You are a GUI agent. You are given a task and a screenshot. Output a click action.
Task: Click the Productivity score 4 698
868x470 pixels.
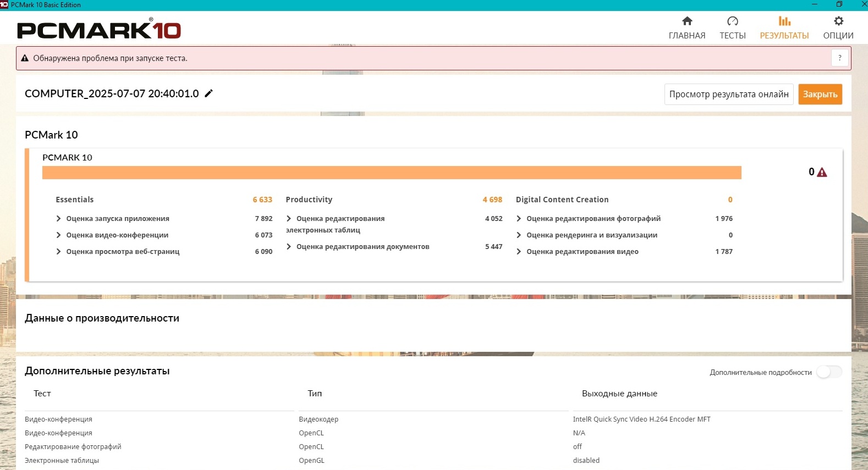click(492, 200)
